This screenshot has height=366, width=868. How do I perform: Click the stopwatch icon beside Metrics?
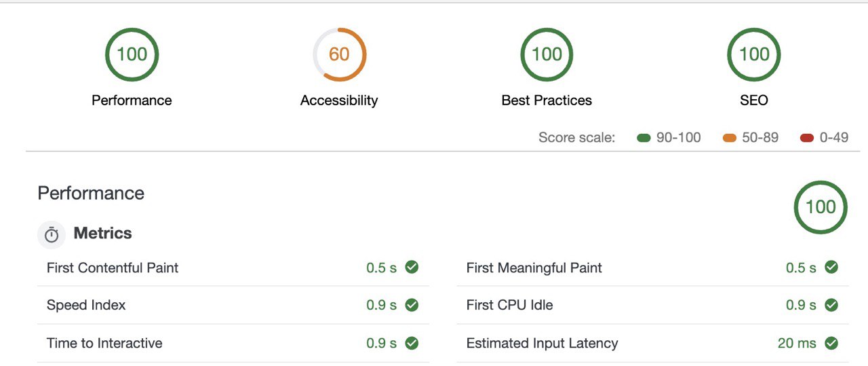coord(52,234)
